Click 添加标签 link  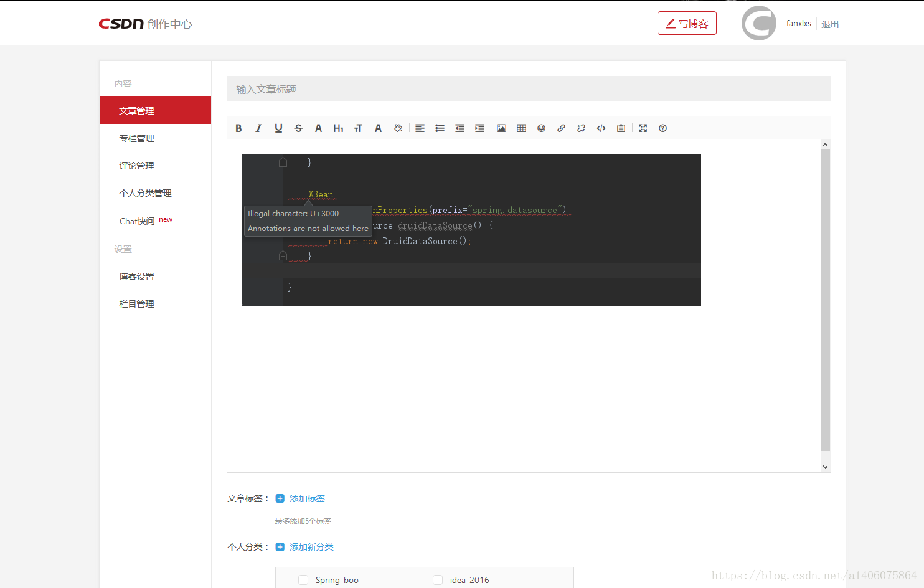(307, 498)
